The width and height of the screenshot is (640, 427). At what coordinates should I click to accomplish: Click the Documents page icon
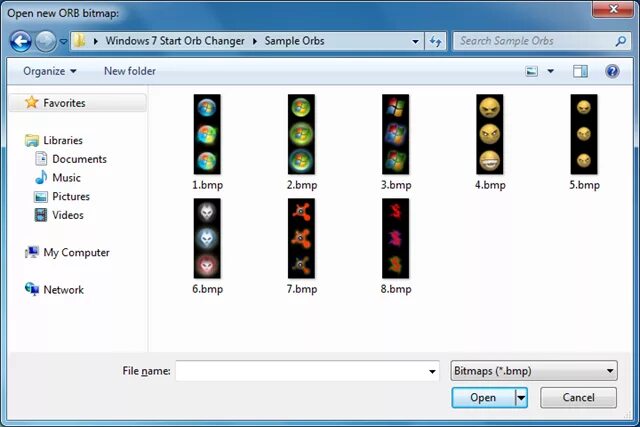[x=41, y=159]
